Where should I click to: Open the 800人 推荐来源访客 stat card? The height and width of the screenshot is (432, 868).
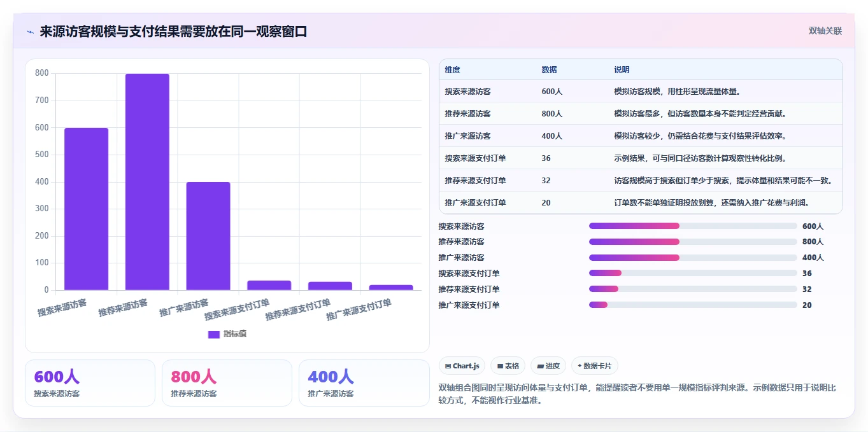[x=227, y=383]
